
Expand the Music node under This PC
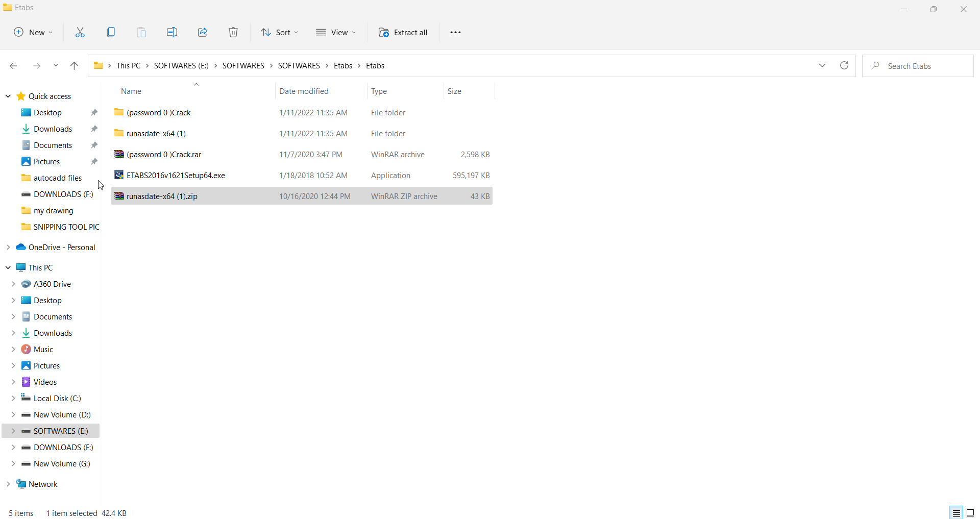13,349
